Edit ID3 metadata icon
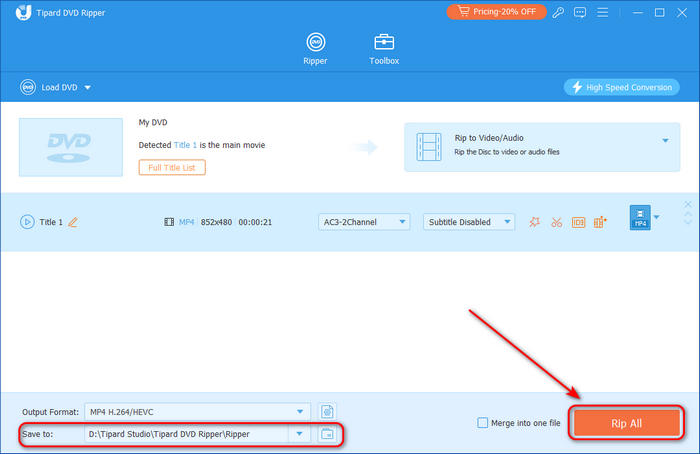This screenshot has width=700, height=454. coord(578,222)
